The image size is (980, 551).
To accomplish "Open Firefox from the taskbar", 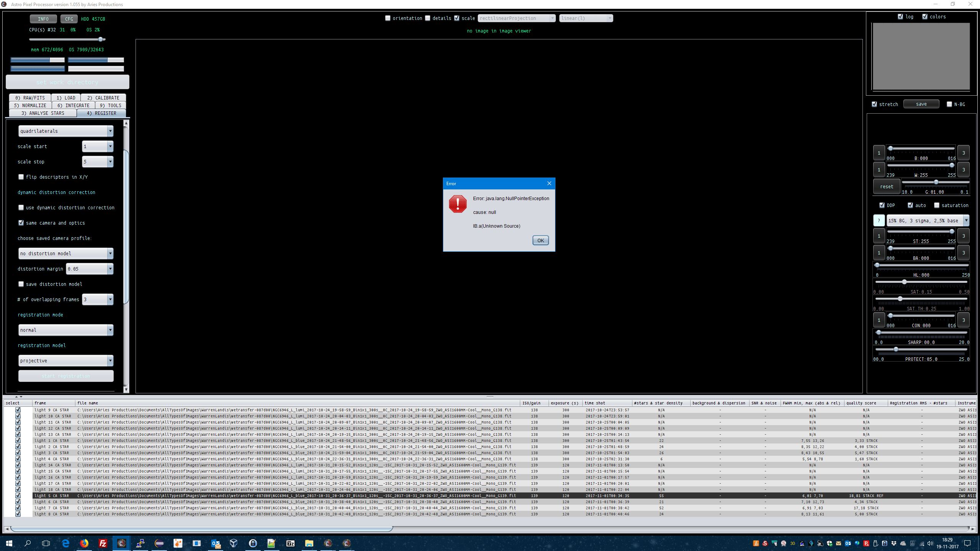I will coord(84,543).
